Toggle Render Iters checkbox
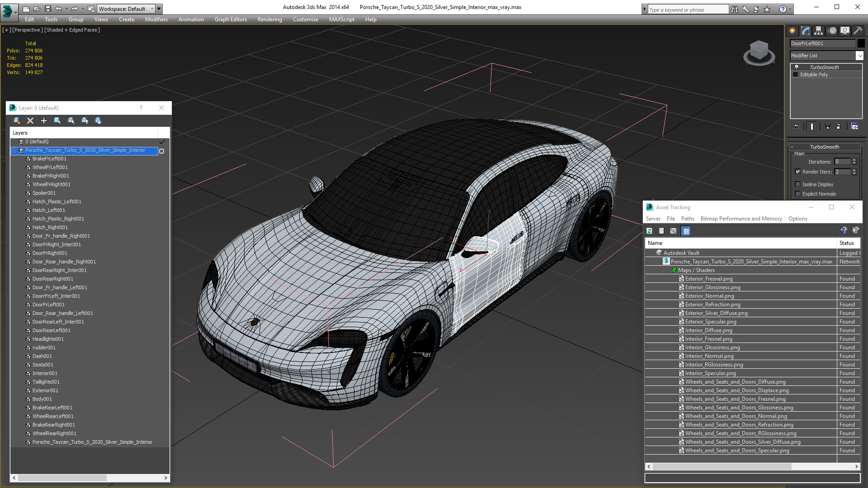The height and width of the screenshot is (488, 868). [797, 172]
